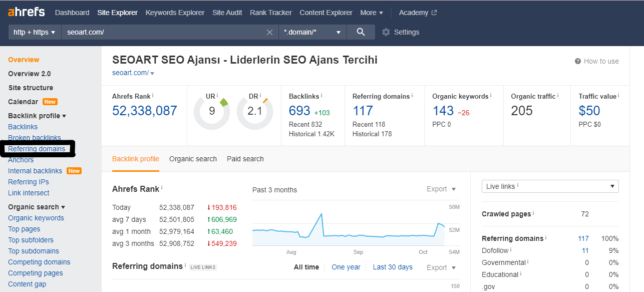Open the *.domain/* mode dropdown
The height and width of the screenshot is (292, 644).
pos(312,32)
